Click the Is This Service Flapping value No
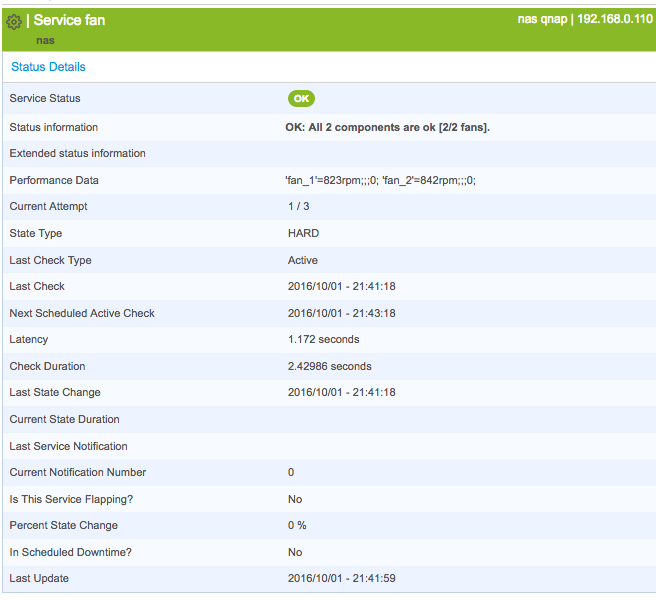 pos(295,499)
